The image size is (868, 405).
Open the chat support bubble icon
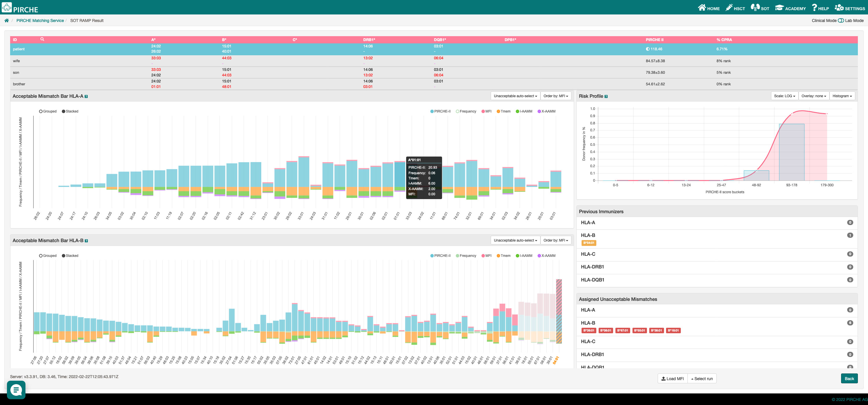click(x=16, y=390)
